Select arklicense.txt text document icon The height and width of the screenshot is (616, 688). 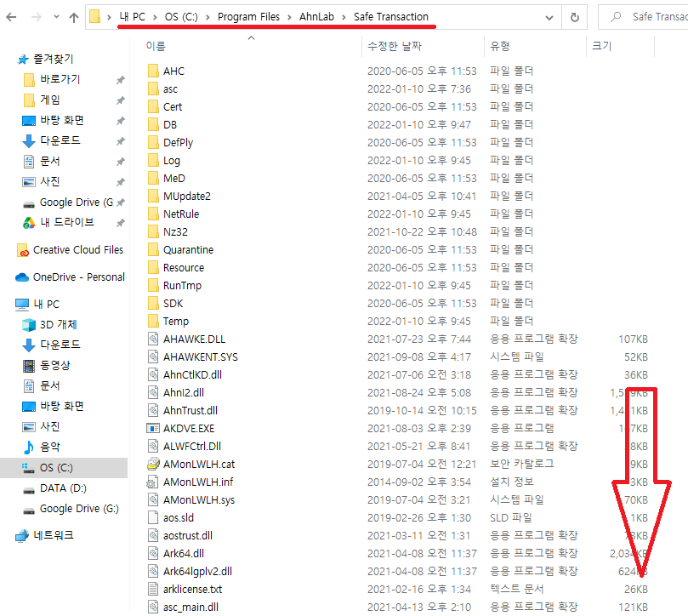[x=153, y=590]
